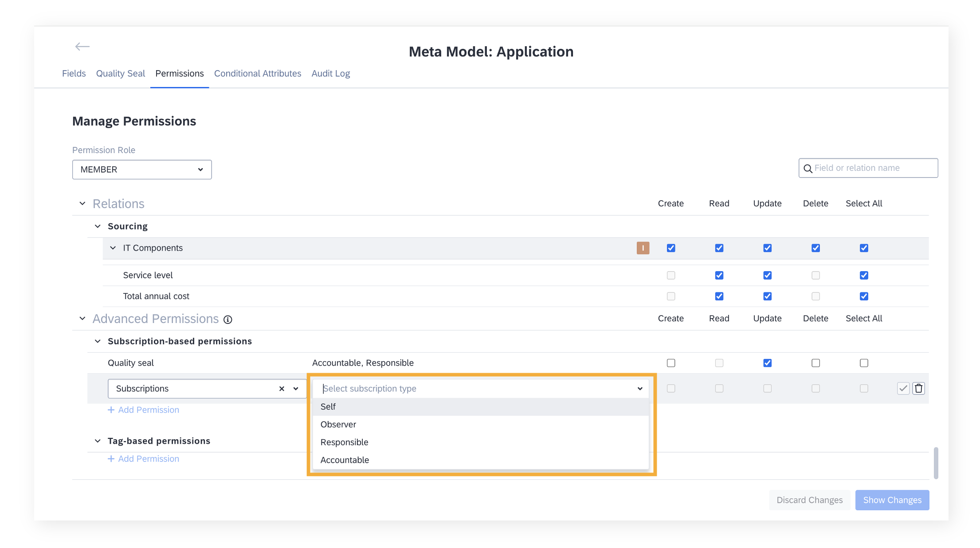Viewport: 980px width, 548px height.
Task: Click the vertical scrollbar thumb
Action: coord(936,463)
